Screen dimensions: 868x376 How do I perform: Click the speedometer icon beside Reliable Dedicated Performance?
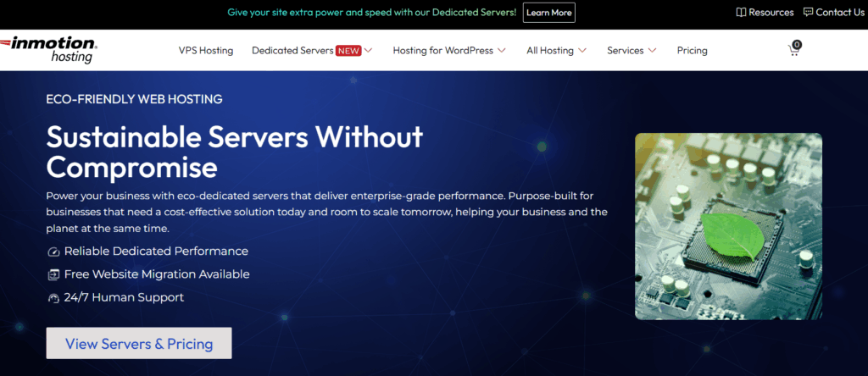53,252
